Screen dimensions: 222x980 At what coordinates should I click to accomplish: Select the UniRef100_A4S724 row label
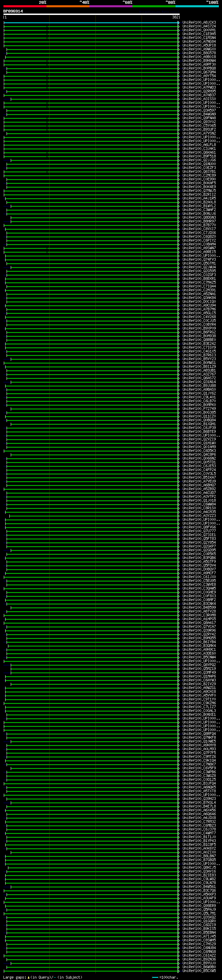199,26
